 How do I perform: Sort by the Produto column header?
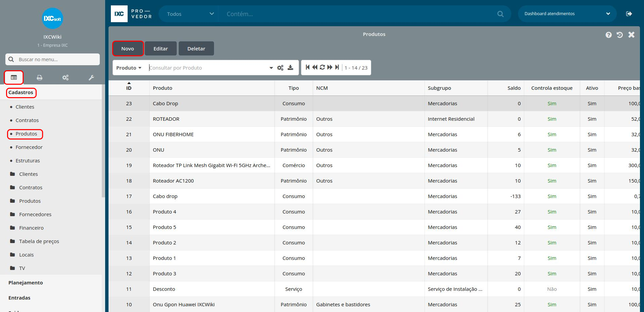click(212, 88)
